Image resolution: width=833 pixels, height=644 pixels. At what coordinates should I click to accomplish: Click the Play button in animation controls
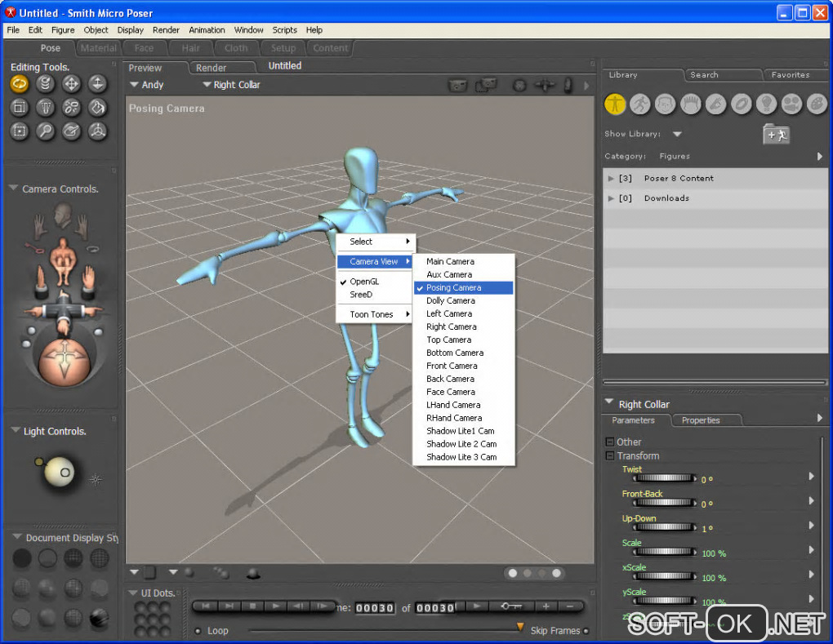tap(277, 606)
